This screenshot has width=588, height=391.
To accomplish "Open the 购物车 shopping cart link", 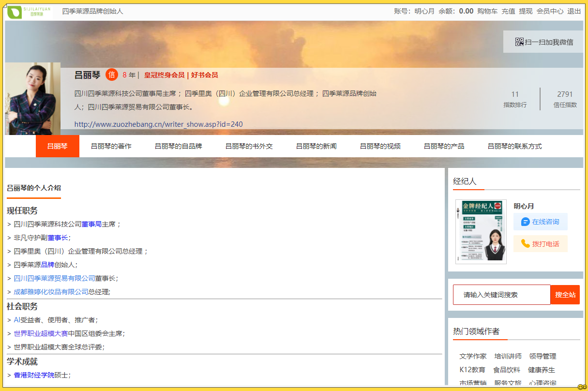I will pyautogui.click(x=487, y=11).
